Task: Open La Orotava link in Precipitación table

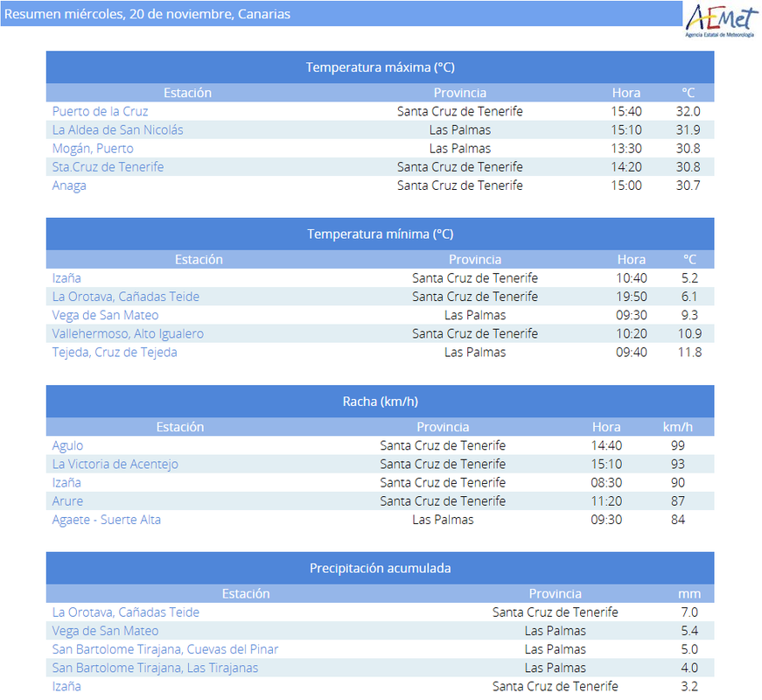Action: 126,612
